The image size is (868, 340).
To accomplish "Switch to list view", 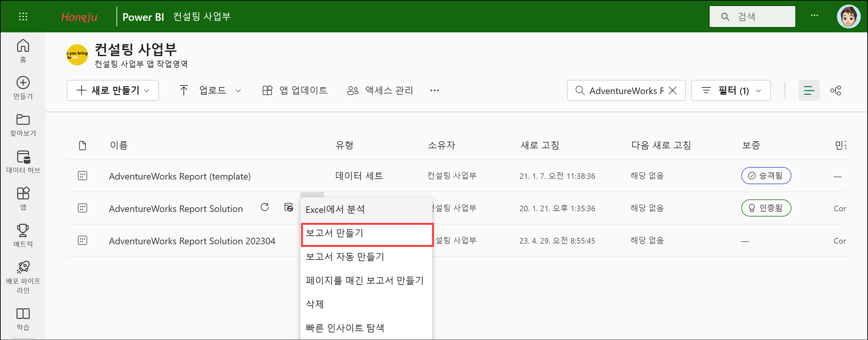I will click(809, 90).
